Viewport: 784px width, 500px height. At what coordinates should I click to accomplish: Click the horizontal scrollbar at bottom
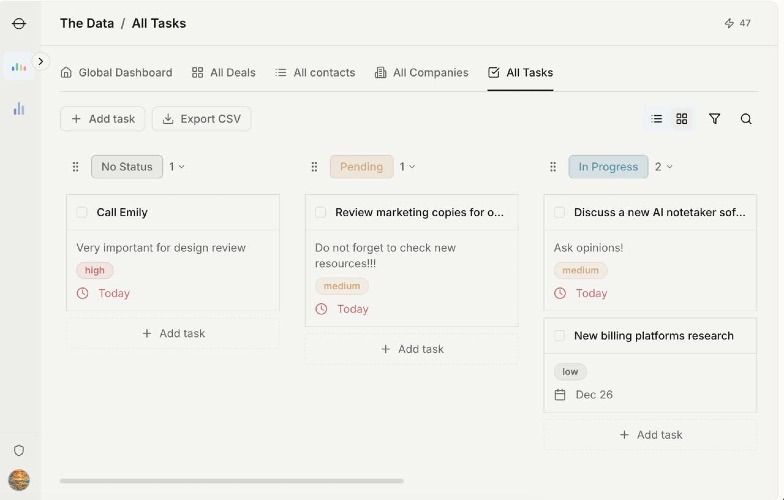[x=232, y=481]
